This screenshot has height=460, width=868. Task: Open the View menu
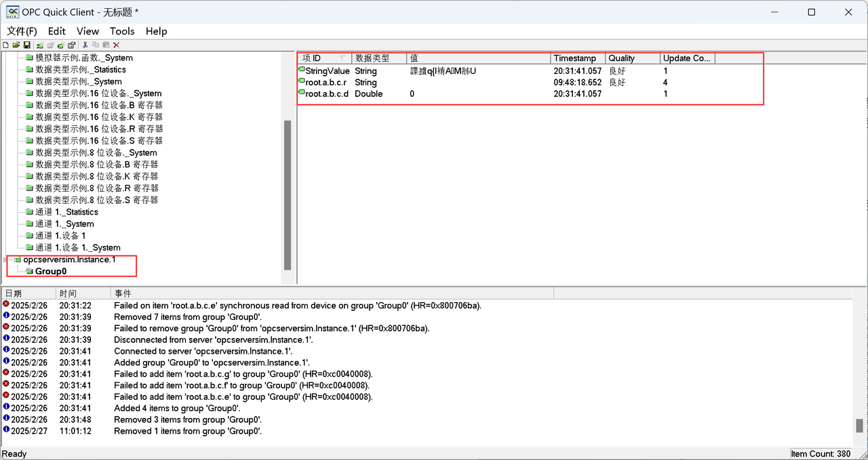[x=87, y=31]
